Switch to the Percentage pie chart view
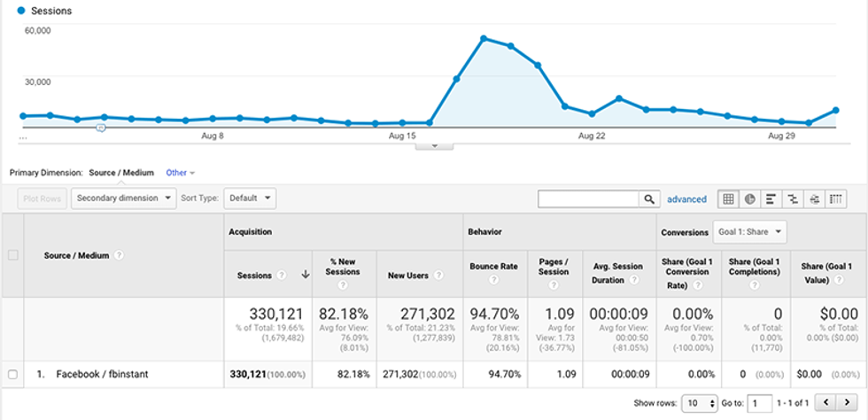 tap(749, 199)
